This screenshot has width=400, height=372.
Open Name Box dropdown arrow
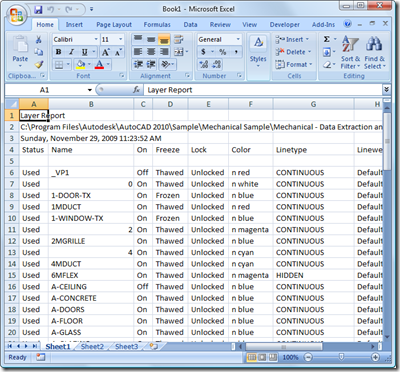pyautogui.click(x=90, y=90)
